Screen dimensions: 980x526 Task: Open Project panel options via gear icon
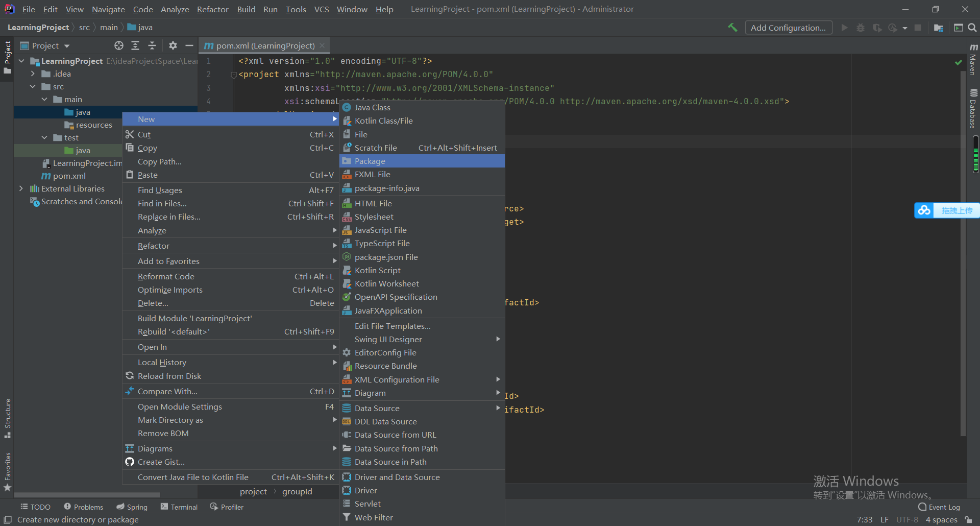(173, 45)
